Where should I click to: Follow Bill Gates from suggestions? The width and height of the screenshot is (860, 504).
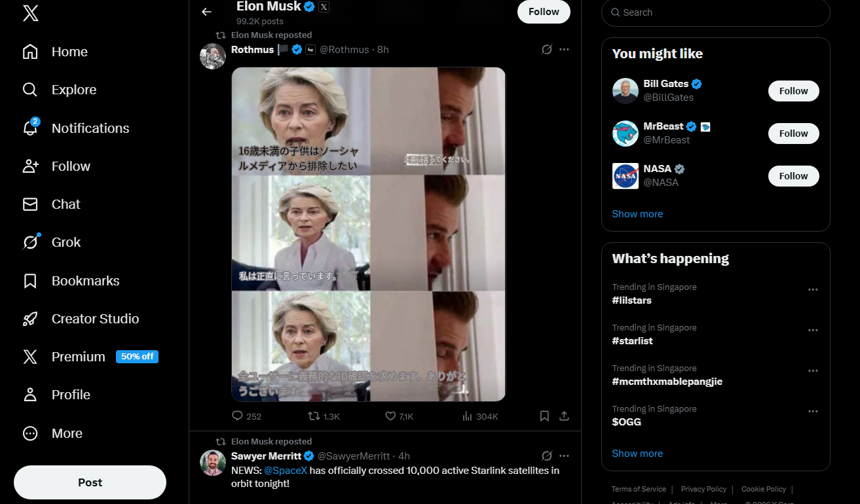pos(793,91)
